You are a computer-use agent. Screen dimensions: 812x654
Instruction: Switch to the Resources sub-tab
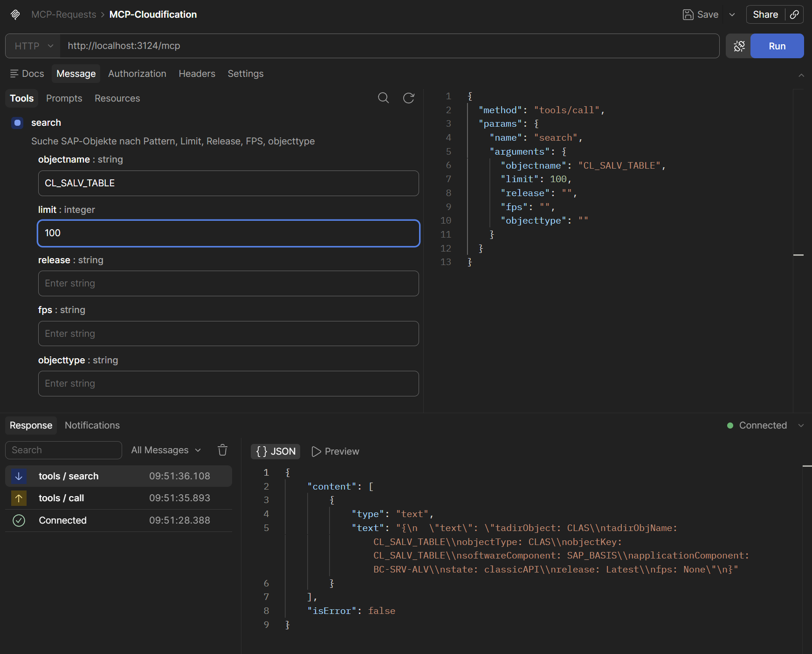click(x=117, y=98)
